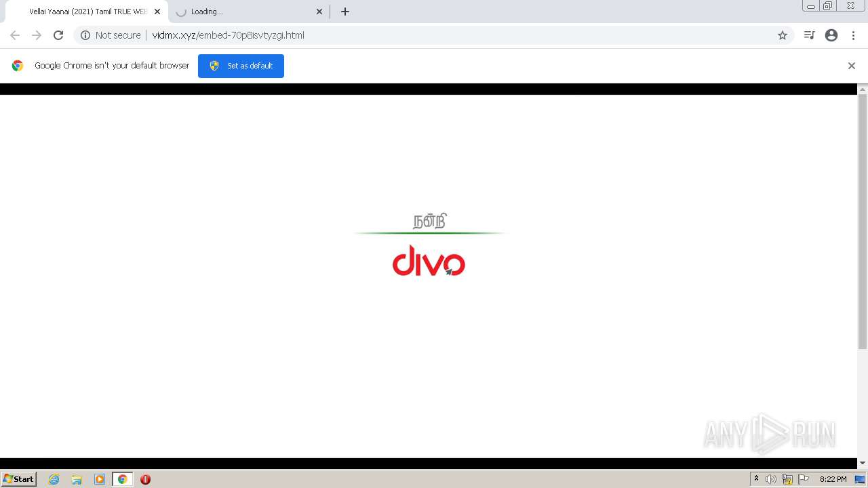
Task: Click the vidmx.xyz address bar URL
Action: (x=228, y=35)
